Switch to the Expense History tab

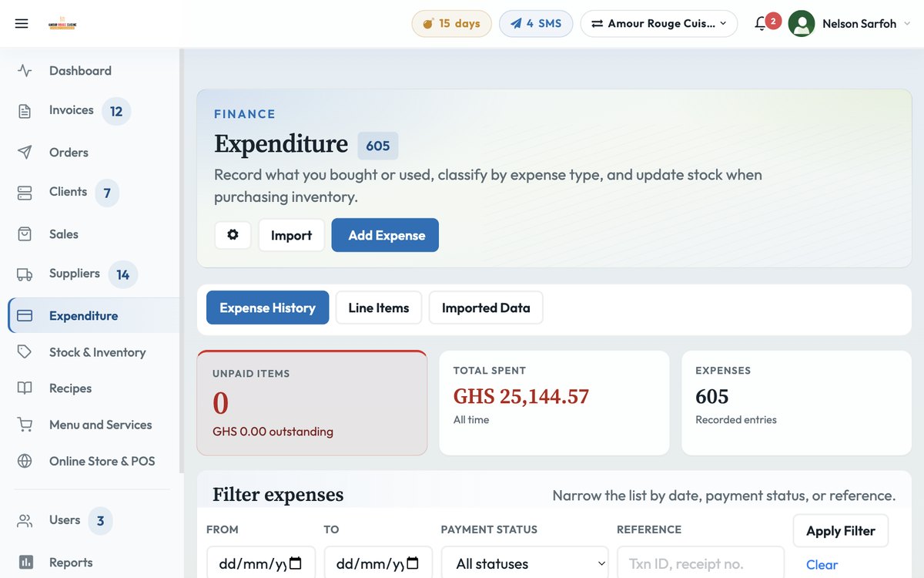coord(267,307)
